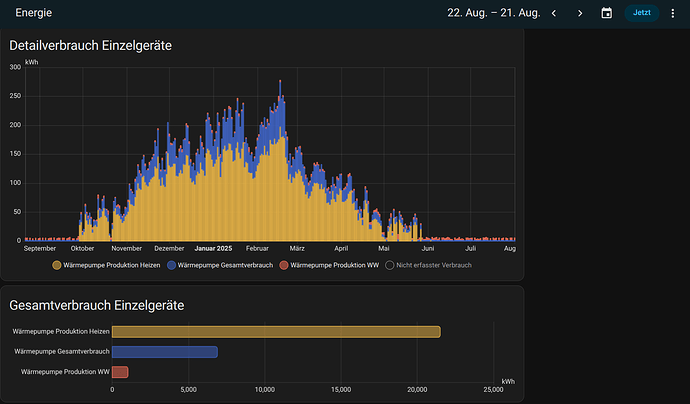Viewport: 690px width, 404px height.
Task: Click the Energie dashboard title
Action: [34, 13]
